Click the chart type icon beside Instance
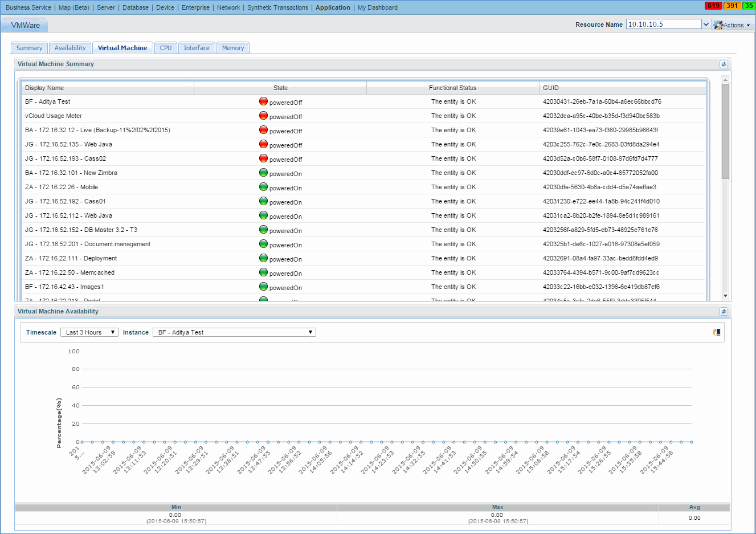Image resolution: width=756 pixels, height=534 pixels. pos(717,332)
